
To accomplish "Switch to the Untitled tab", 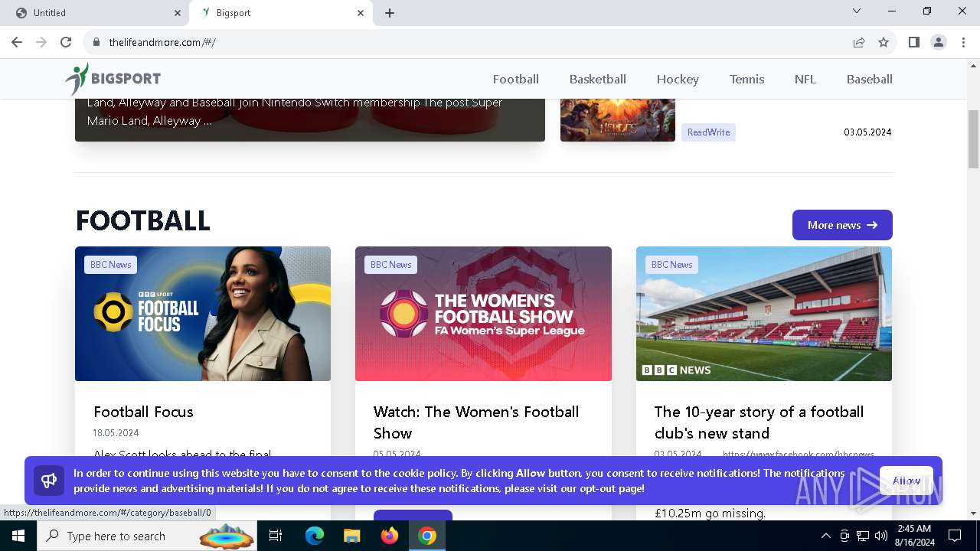I will tap(94, 13).
